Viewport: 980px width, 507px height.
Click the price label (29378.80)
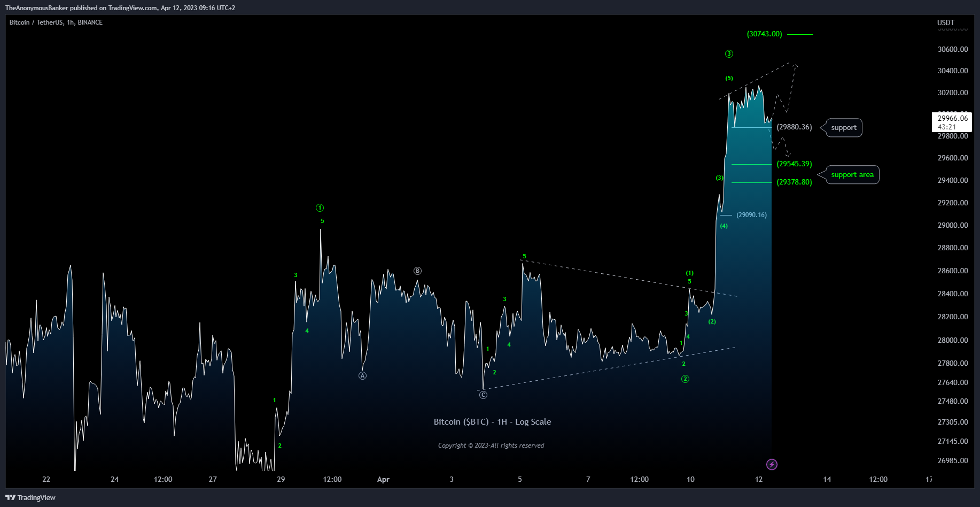coord(794,182)
